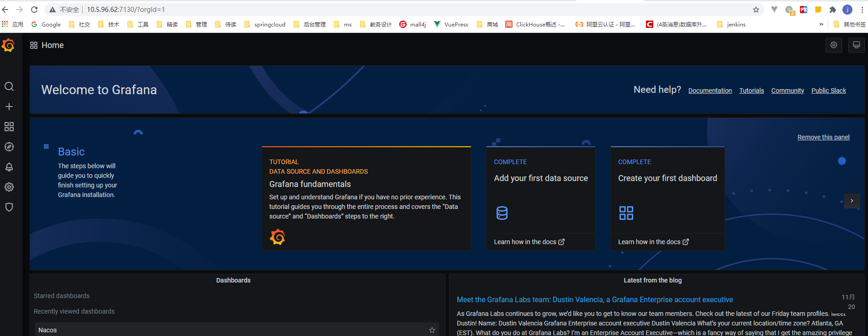Click the Starred dashboards label
This screenshot has height=336, width=868.
point(62,296)
